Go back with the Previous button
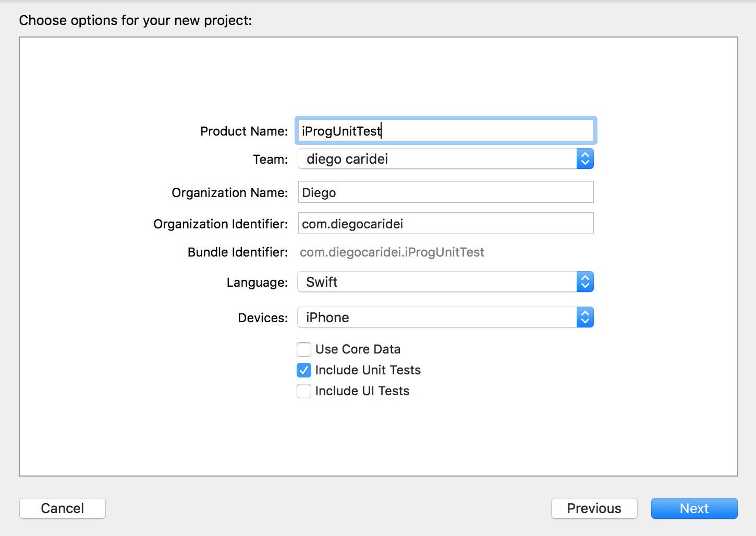 [x=594, y=508]
